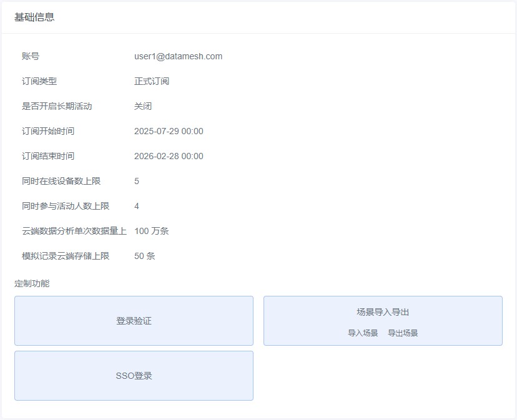Click 导入场景 in the scene card
This screenshot has width=517, height=420.
[x=363, y=333]
